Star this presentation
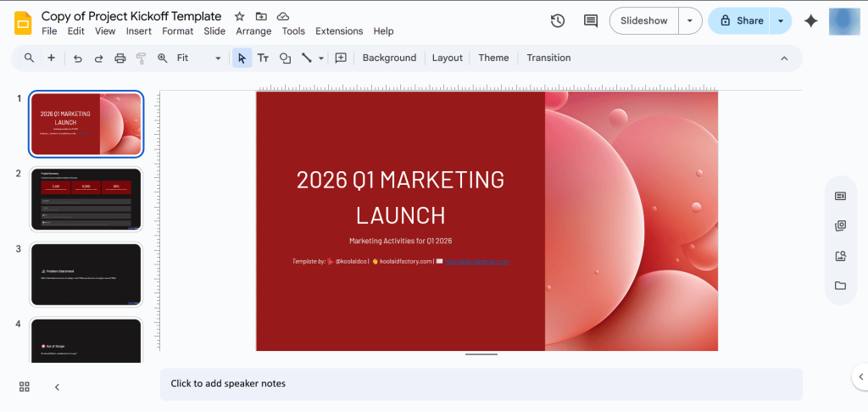868x412 pixels. point(239,16)
